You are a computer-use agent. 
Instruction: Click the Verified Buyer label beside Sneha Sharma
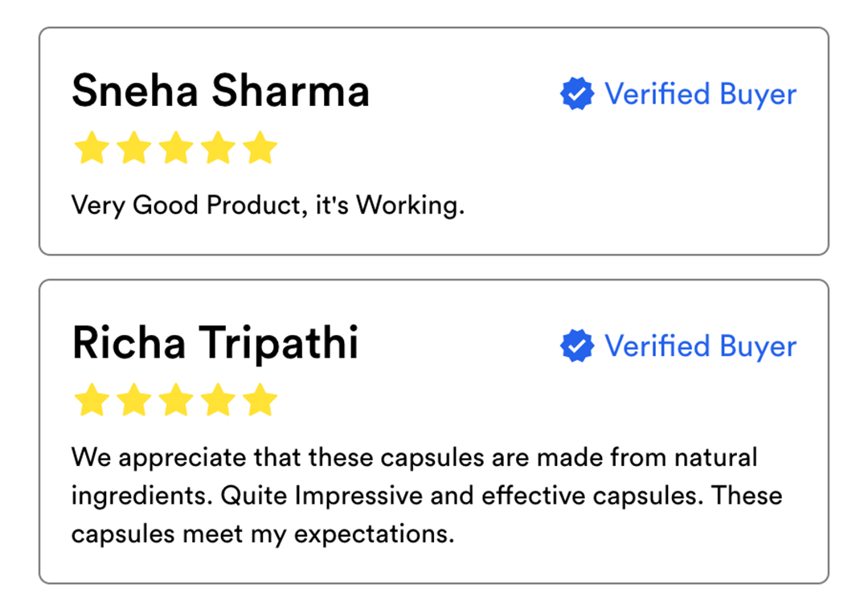[700, 94]
